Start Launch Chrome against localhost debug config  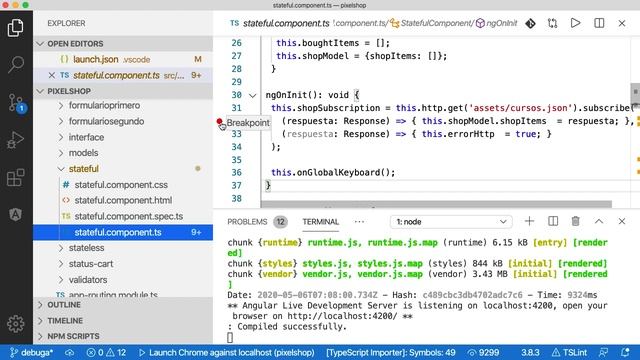click(227, 352)
